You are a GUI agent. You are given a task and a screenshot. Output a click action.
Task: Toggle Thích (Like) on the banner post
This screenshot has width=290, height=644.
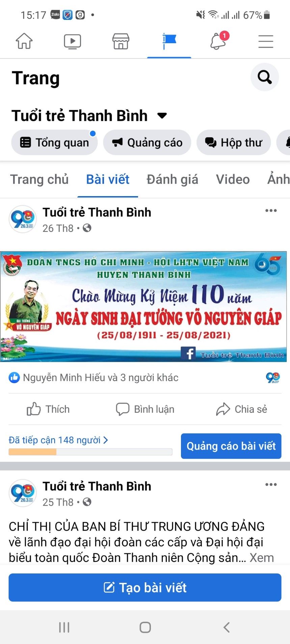(x=48, y=409)
